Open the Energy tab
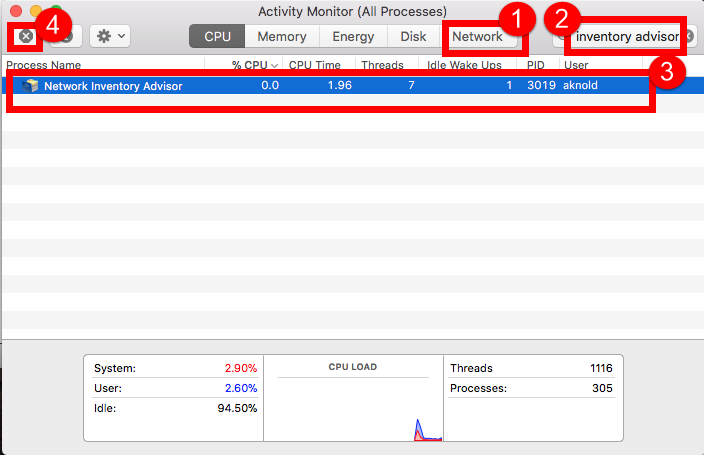 coord(354,36)
